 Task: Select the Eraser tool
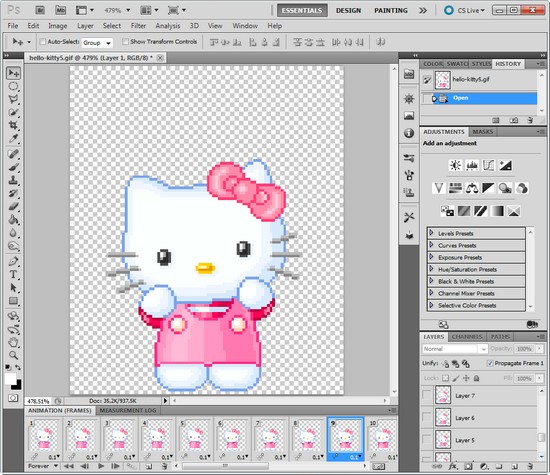click(x=13, y=207)
